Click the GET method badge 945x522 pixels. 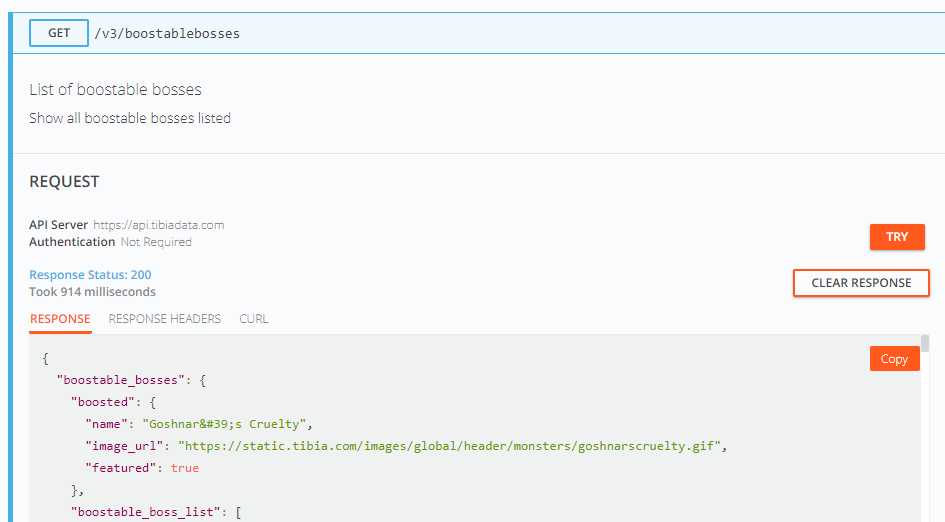tap(58, 33)
